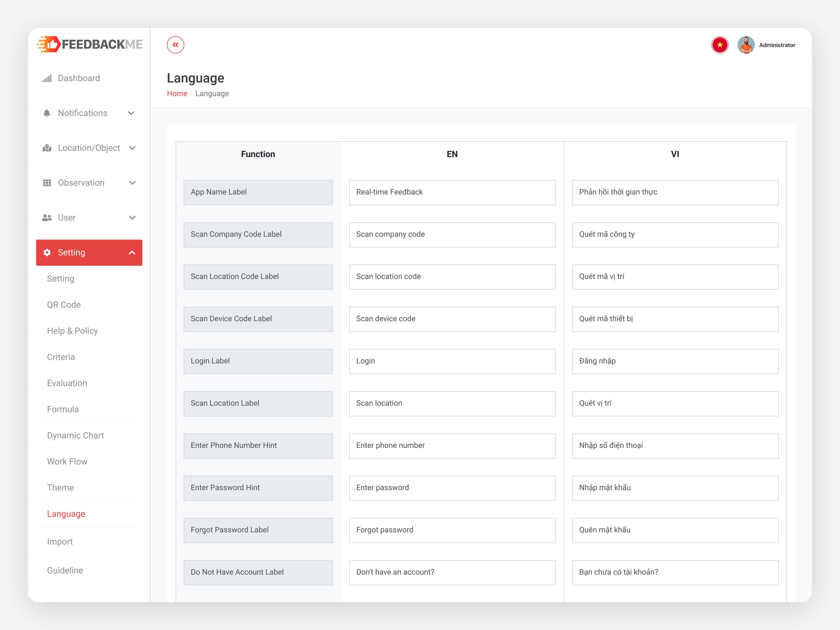Select Evaluation in the sidebar
840x630 pixels.
point(89,383)
